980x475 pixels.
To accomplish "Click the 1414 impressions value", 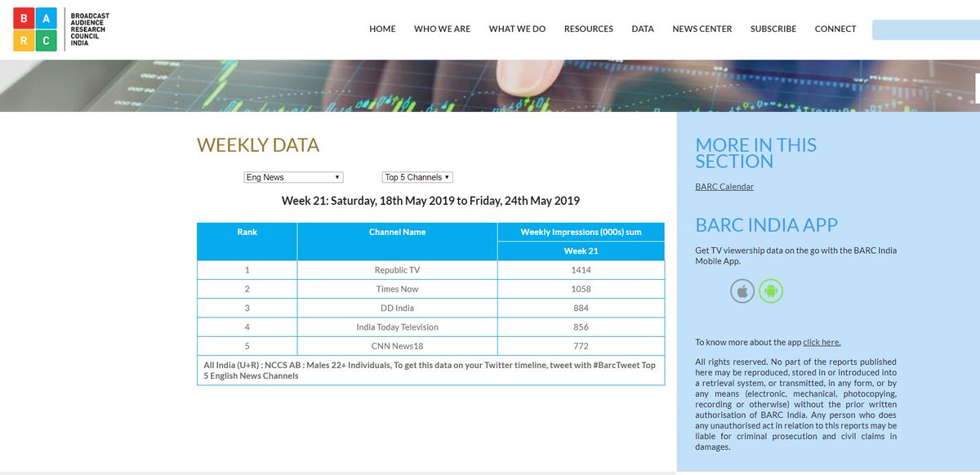I will (581, 269).
